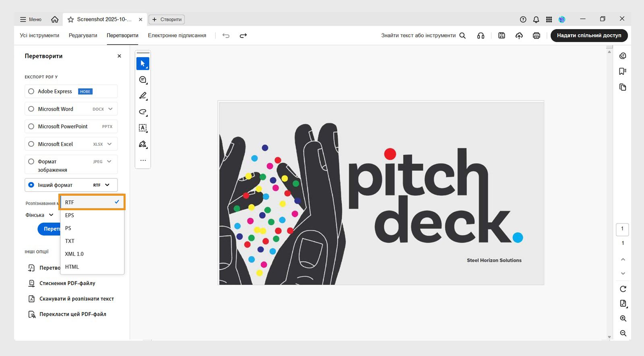Open the user profile avatar

(x=562, y=19)
